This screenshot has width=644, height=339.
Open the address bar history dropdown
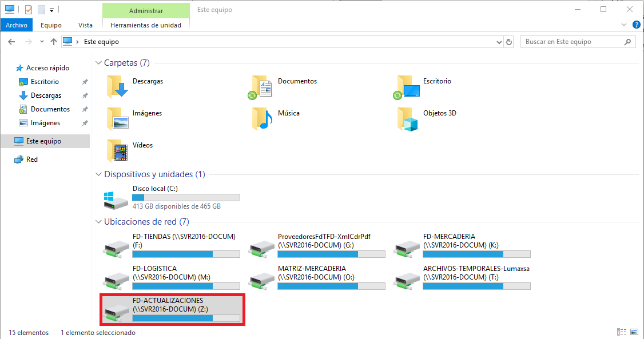point(499,42)
